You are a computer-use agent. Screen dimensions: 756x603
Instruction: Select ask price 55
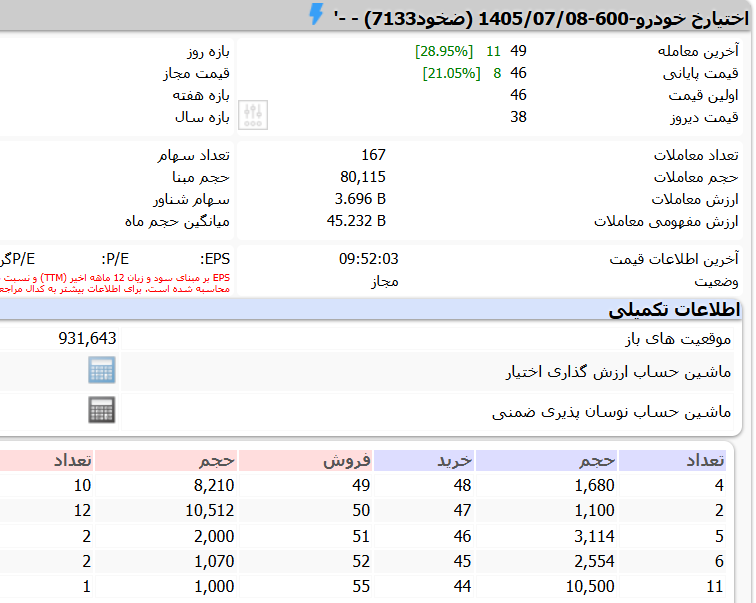(361, 587)
